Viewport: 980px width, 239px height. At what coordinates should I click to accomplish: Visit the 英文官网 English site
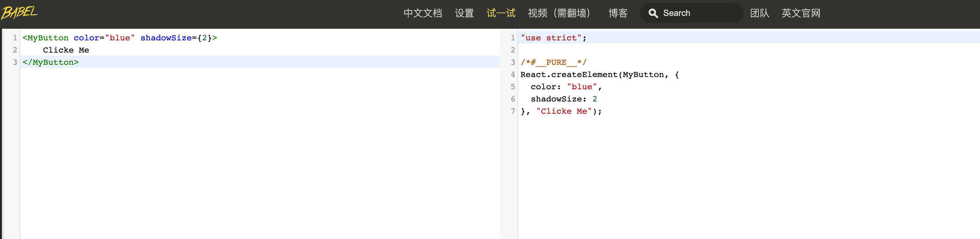(801, 13)
